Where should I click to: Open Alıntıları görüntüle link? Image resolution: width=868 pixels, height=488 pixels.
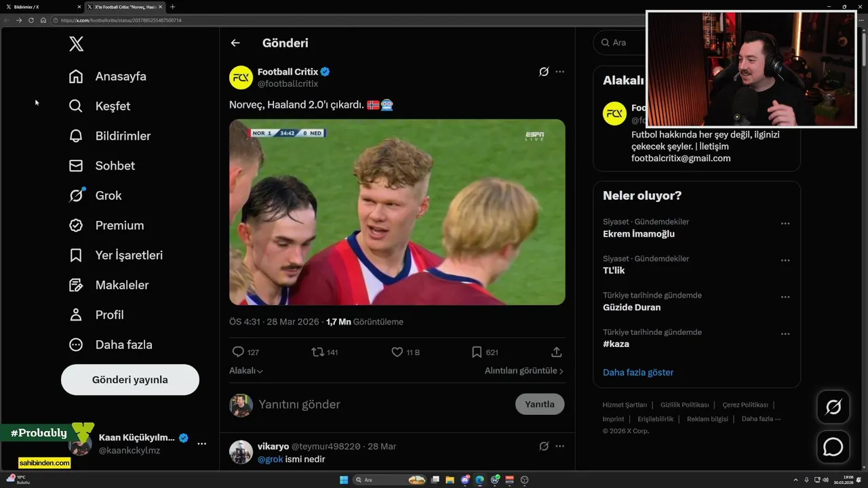(524, 371)
